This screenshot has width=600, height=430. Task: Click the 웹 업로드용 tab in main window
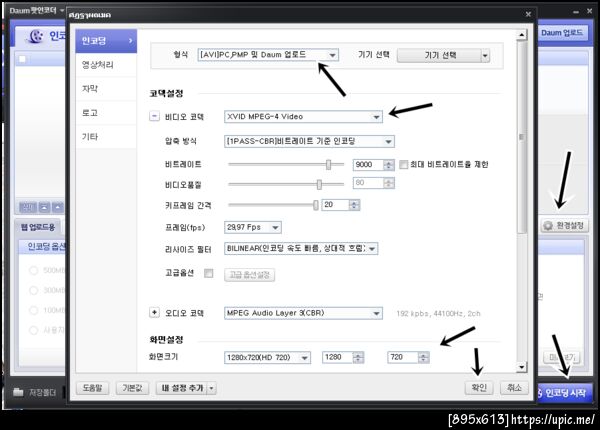point(38,227)
